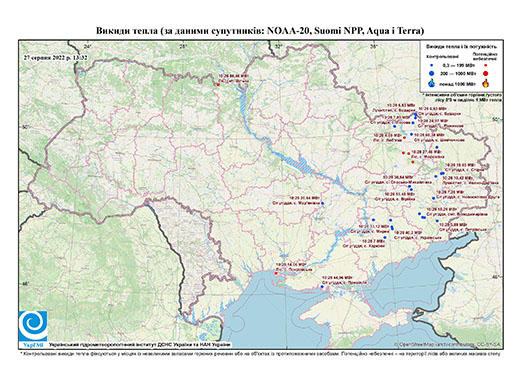The width and height of the screenshot is (520, 368).
Task: Click the large blue circle legend symbol
Action: pyautogui.click(x=432, y=73)
